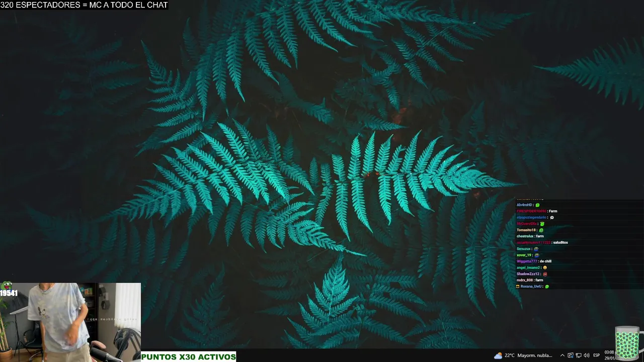644x362 pixels.
Task: Expand the hidden system tray icons chevron
Action: point(562,355)
